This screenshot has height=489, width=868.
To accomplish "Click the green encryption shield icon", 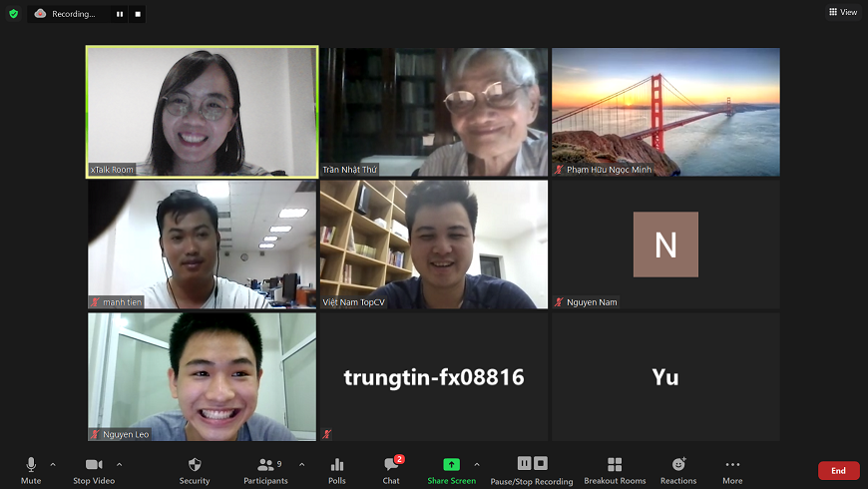I will coord(14,14).
